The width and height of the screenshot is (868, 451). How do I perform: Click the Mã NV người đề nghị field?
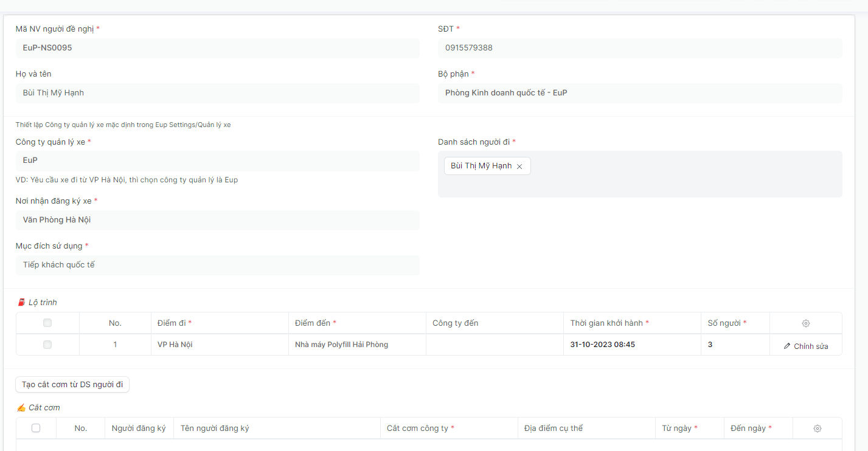[x=217, y=48]
